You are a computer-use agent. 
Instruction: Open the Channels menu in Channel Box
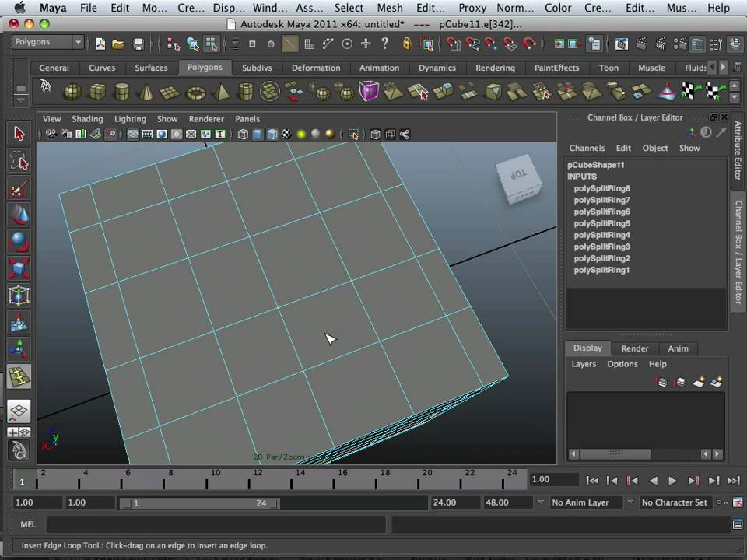click(587, 148)
